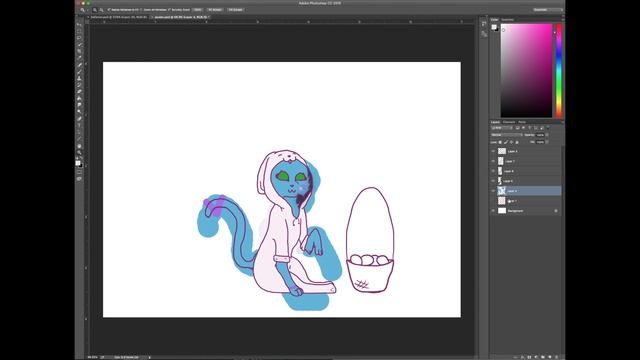Hide the Layer 5 eye icon
This screenshot has height=360, width=640.
(x=493, y=181)
